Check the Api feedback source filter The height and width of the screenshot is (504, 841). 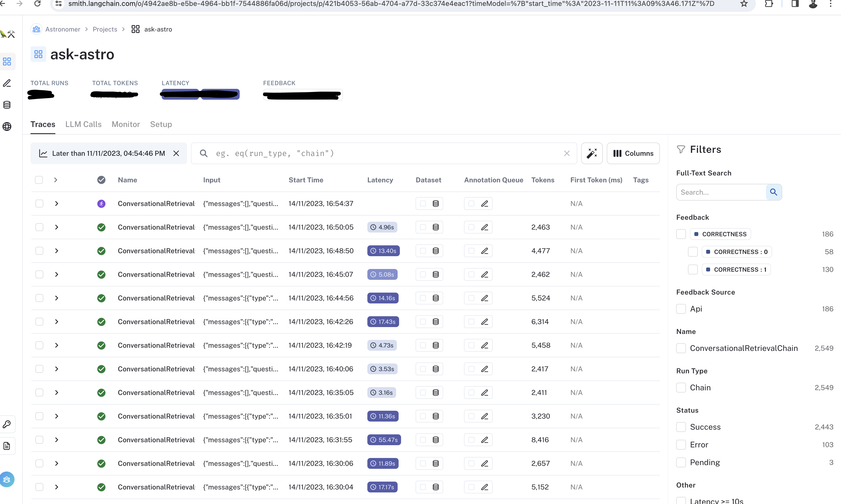pyautogui.click(x=681, y=309)
